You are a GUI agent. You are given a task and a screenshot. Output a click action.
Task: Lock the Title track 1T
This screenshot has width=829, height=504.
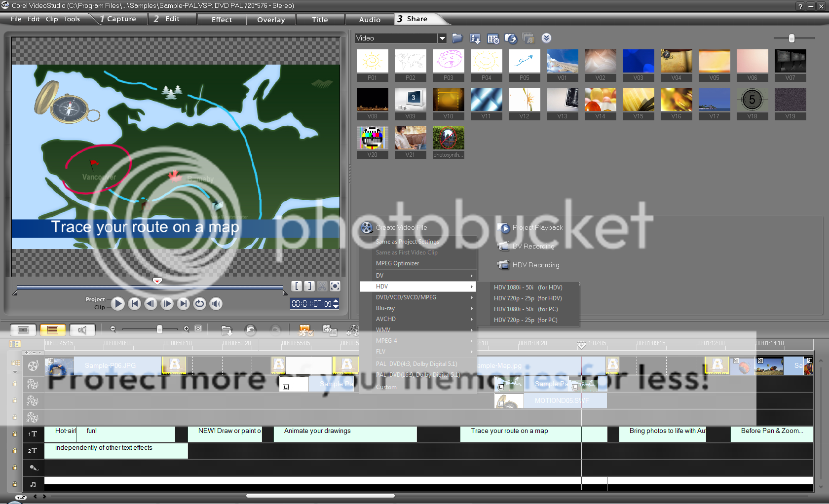14,434
